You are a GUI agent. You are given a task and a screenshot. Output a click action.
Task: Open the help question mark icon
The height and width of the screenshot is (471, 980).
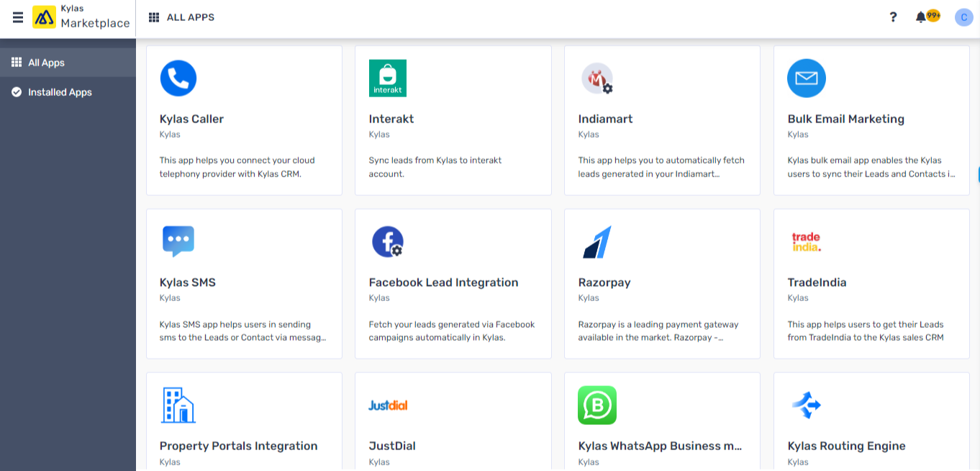[x=893, y=17]
